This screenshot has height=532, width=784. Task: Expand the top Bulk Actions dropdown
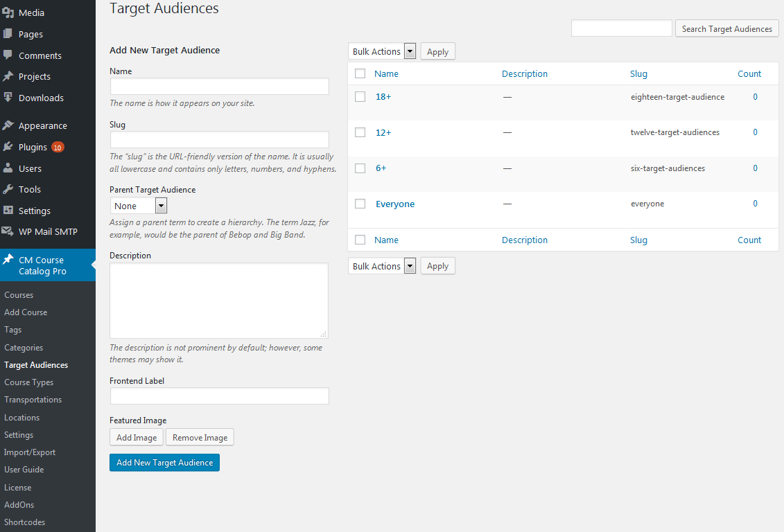click(x=382, y=51)
